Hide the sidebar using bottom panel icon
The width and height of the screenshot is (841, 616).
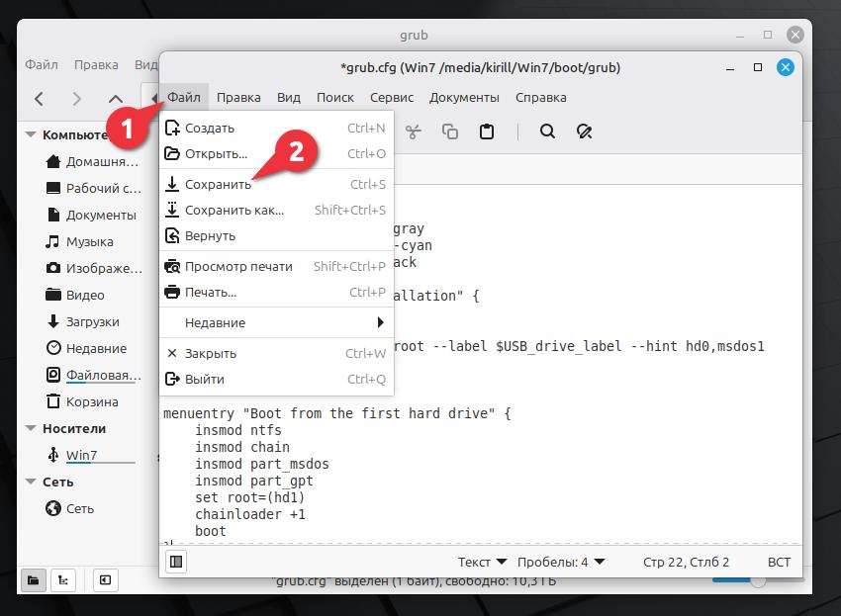[105, 580]
